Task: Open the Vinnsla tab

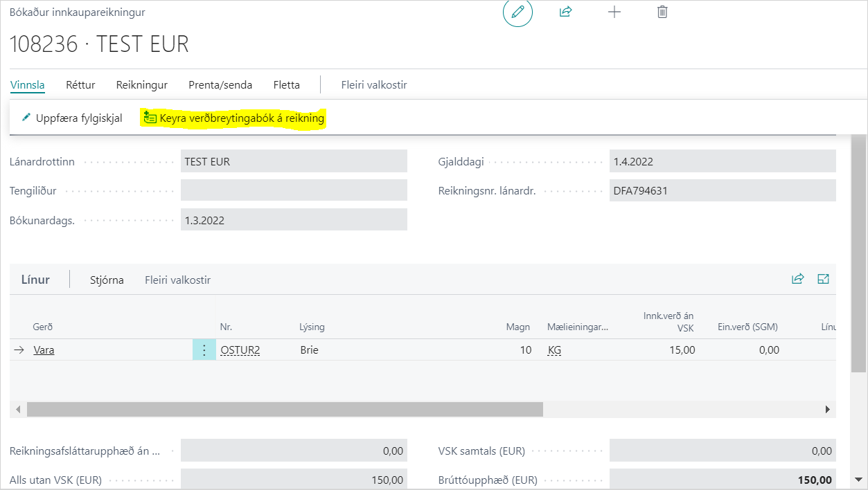Action: (x=28, y=85)
